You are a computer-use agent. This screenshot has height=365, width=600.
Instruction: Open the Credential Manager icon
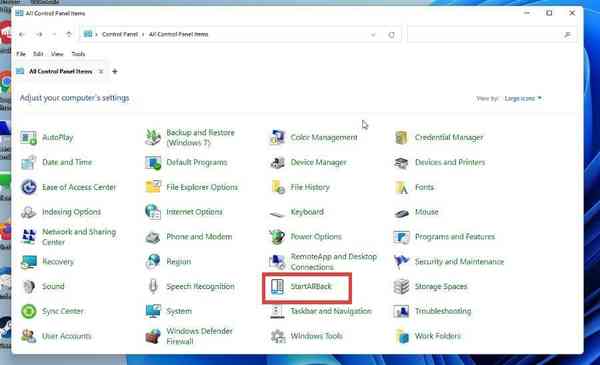pyautogui.click(x=401, y=137)
